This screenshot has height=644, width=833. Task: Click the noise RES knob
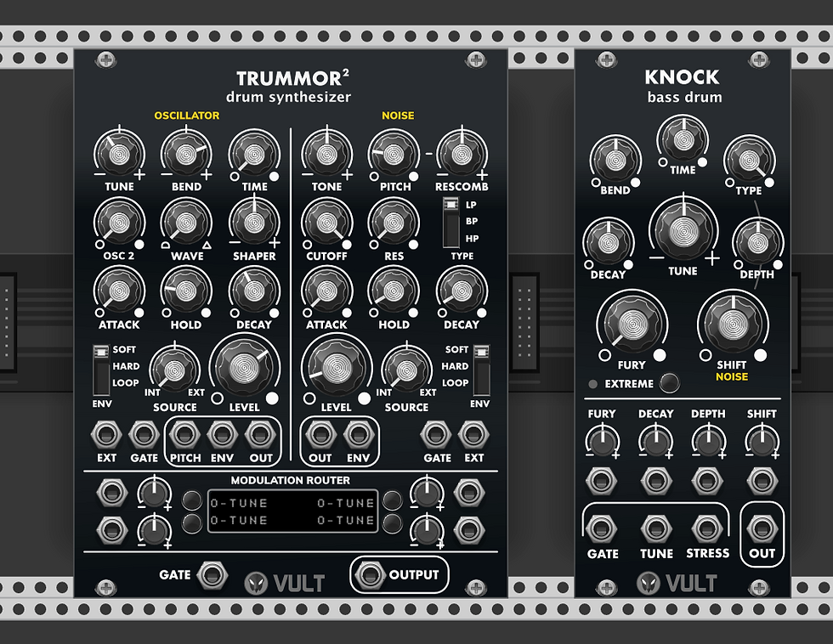click(x=394, y=223)
